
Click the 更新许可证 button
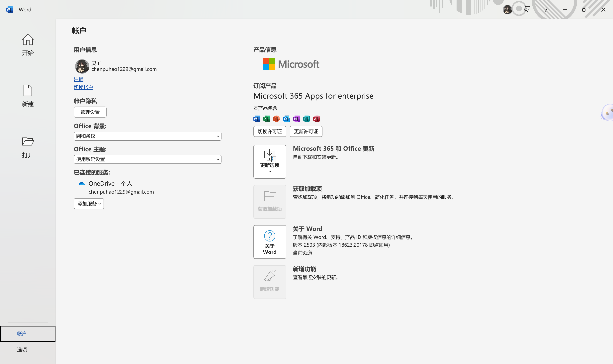306,132
